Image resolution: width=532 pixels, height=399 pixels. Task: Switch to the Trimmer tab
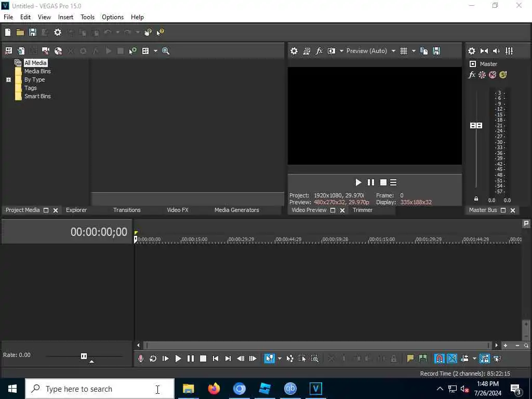362,210
